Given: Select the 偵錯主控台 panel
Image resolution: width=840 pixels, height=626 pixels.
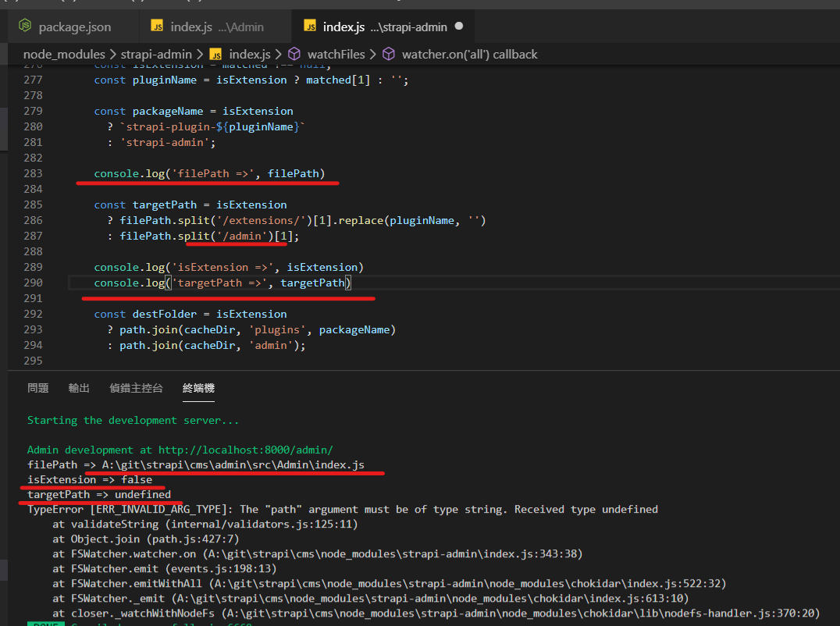Looking at the screenshot, I should [x=134, y=388].
